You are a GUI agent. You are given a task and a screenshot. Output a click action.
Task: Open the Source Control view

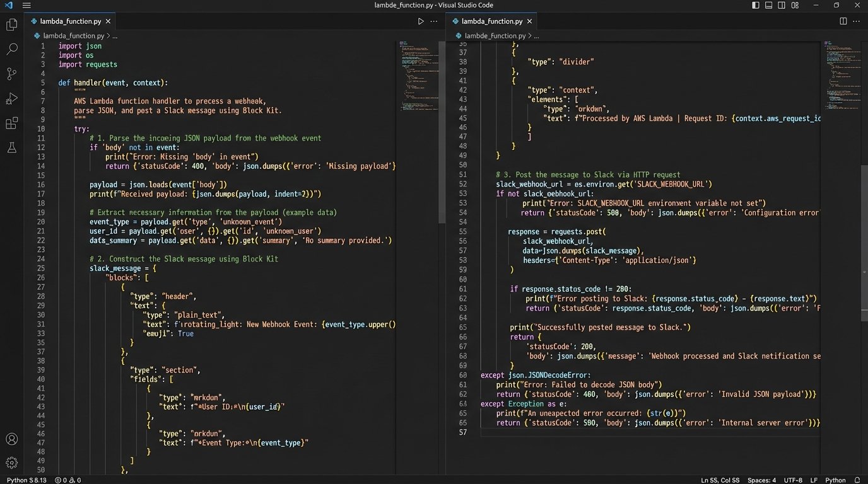[11, 74]
